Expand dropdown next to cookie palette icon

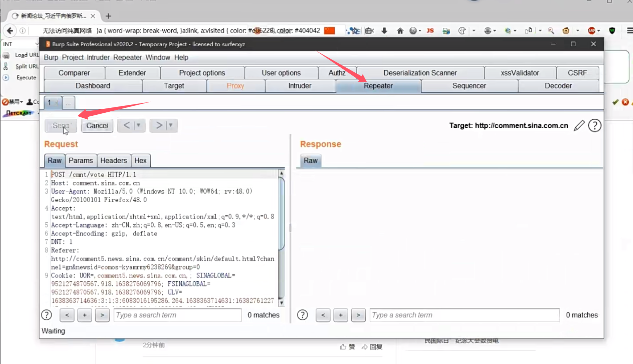click(474, 31)
